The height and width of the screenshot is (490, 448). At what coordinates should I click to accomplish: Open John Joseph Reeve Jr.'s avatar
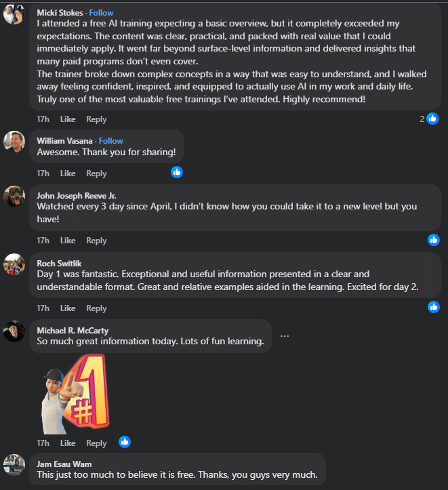[x=14, y=196]
